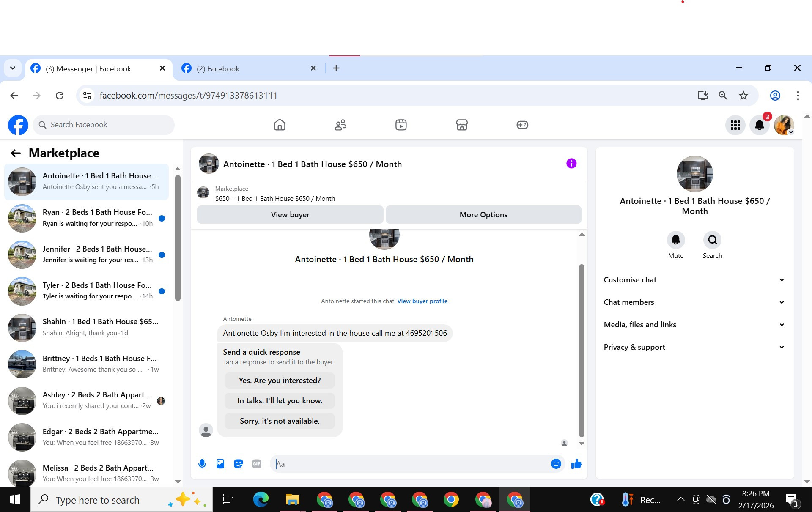Expand Chat members section
This screenshot has width=812, height=512.
tap(694, 302)
